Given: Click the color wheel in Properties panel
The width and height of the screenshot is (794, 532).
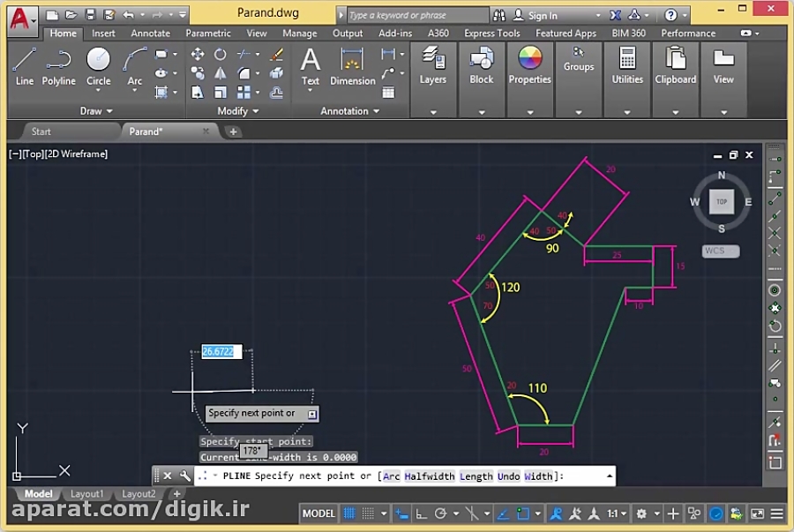Looking at the screenshot, I should pos(529,57).
